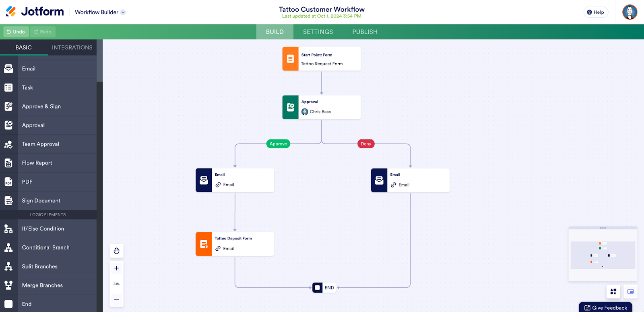Zoom in with the plus button

(x=117, y=268)
